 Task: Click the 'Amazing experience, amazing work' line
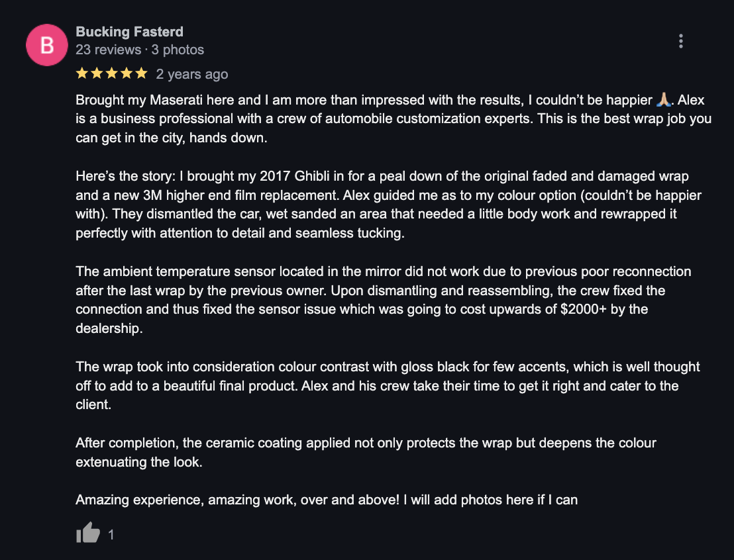point(327,500)
